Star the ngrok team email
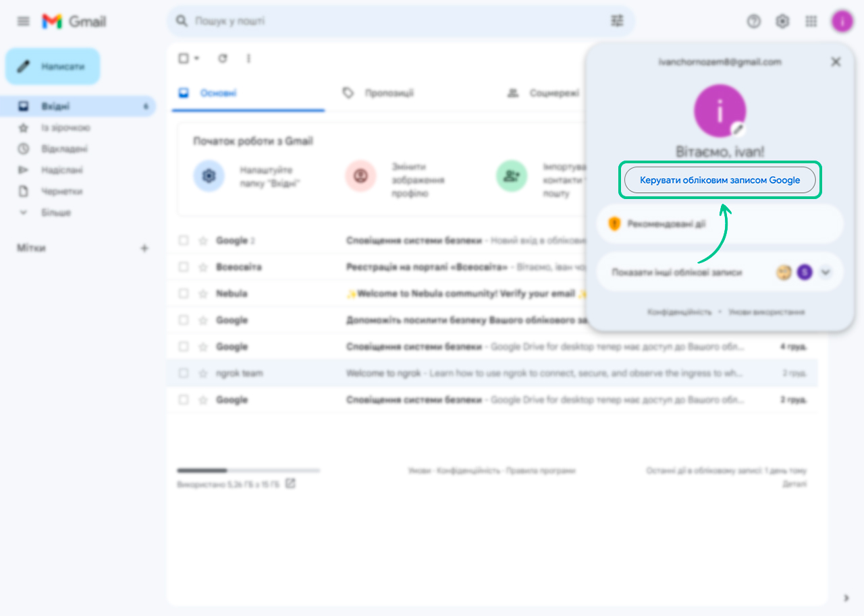The height and width of the screenshot is (616, 864). point(202,373)
